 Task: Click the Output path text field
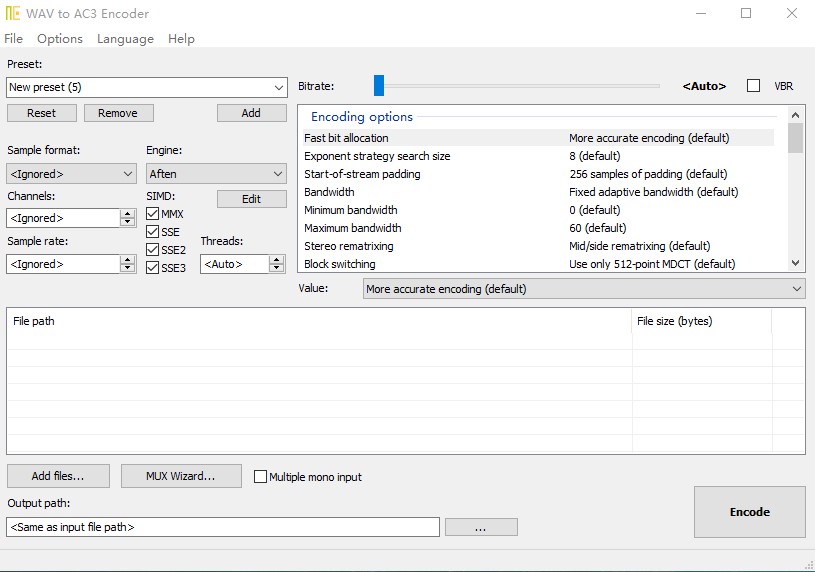223,527
